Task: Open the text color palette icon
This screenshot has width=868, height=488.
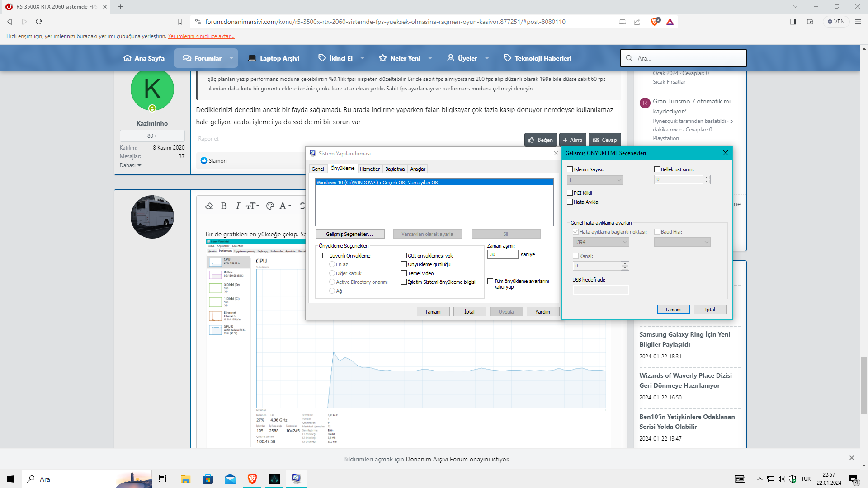Action: 270,206
